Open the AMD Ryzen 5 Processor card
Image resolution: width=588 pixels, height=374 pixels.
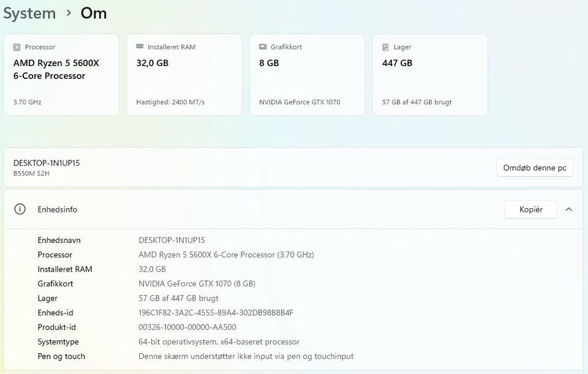[x=61, y=75]
